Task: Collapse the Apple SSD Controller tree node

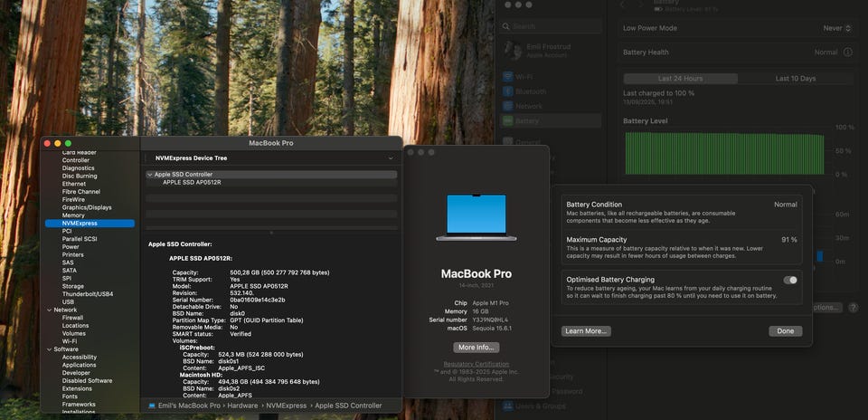Action: click(149, 175)
